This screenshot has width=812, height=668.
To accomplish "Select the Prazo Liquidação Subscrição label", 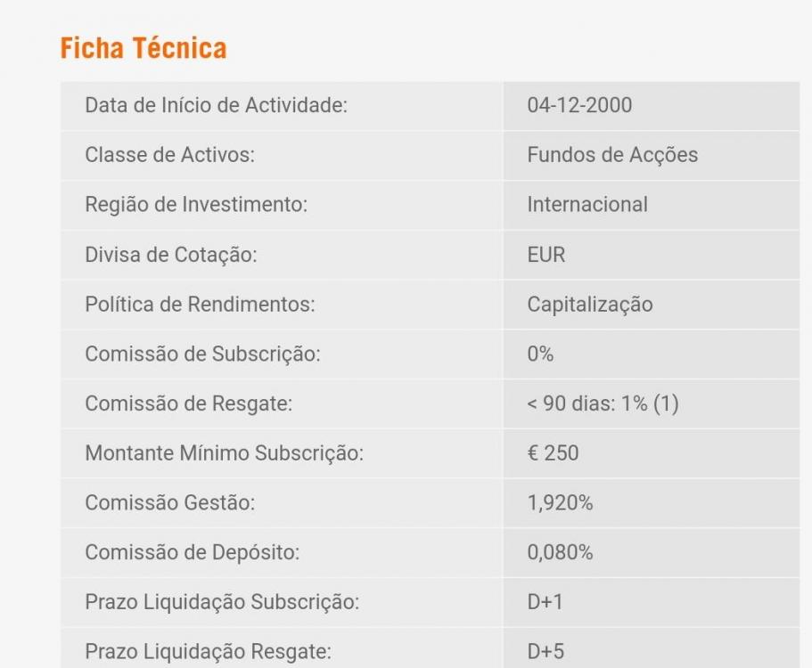I will pos(222,603).
